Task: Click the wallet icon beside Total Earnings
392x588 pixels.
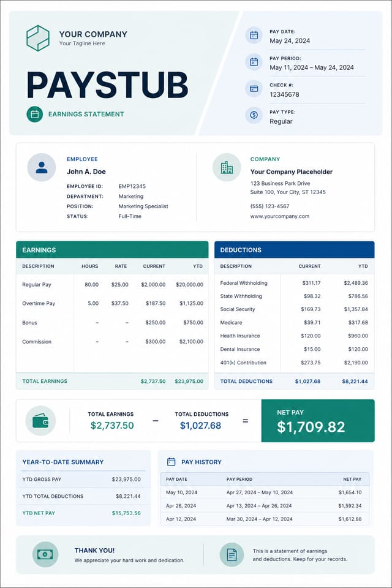Action: (x=40, y=421)
